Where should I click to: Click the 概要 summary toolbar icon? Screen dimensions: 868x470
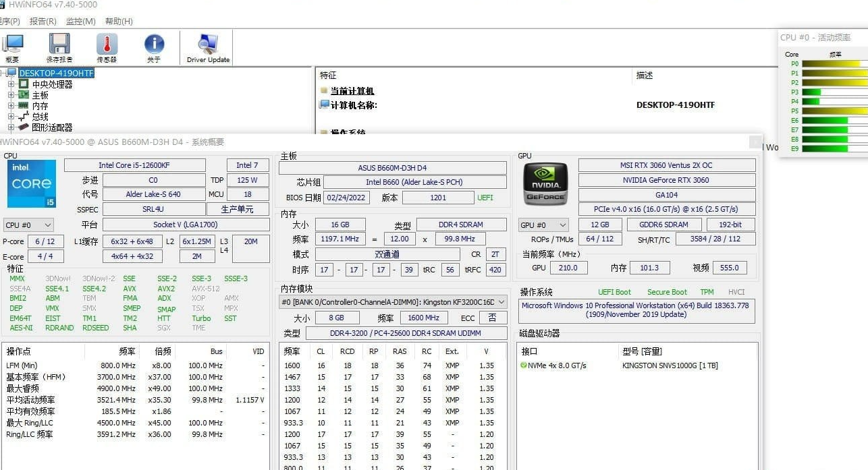13,46
